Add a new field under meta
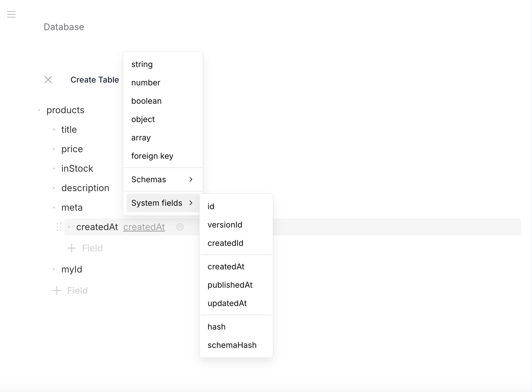 pyautogui.click(x=85, y=248)
